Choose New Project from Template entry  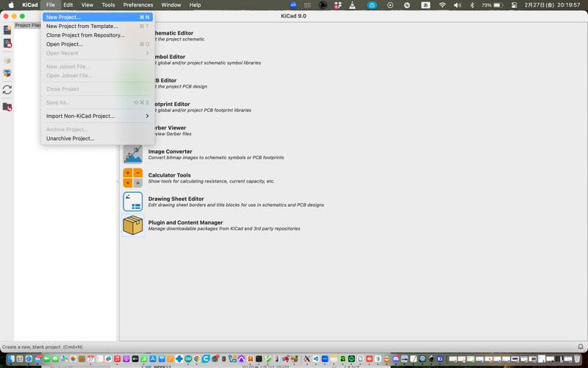pyautogui.click(x=98, y=26)
